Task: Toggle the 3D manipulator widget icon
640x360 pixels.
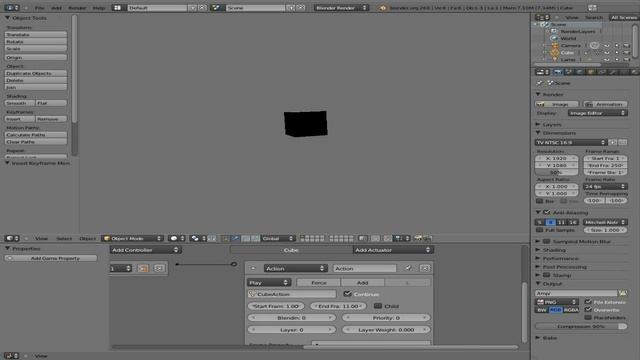Action: coord(225,238)
